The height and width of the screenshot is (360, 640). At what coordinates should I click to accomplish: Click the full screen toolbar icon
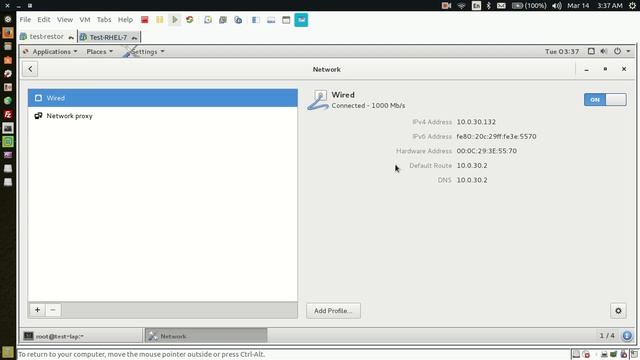click(286, 20)
